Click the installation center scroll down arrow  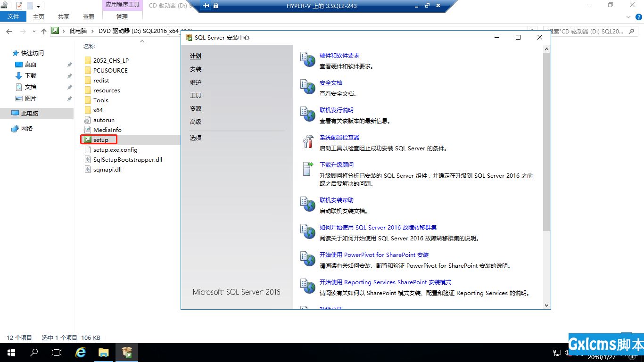547,305
